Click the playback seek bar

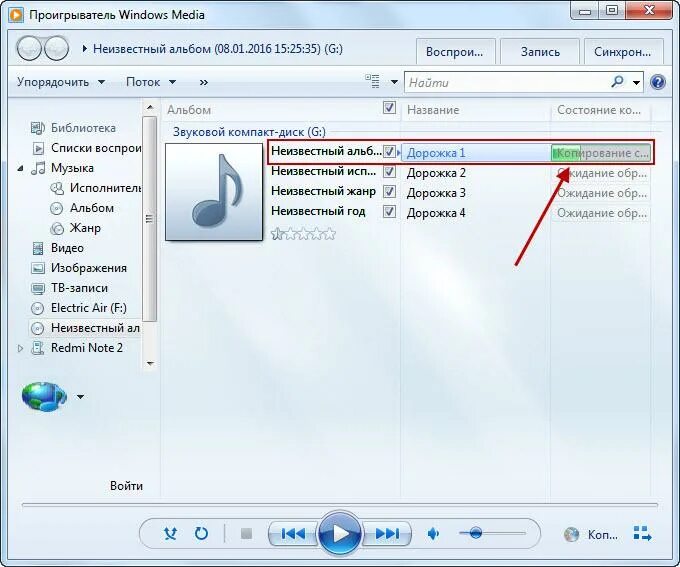coord(340,505)
